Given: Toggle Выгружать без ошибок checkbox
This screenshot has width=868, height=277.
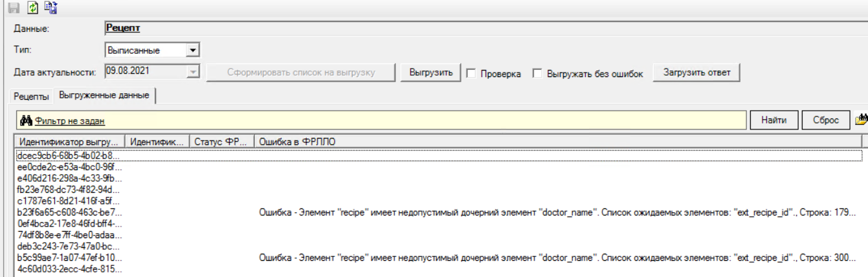Looking at the screenshot, I should pyautogui.click(x=537, y=73).
